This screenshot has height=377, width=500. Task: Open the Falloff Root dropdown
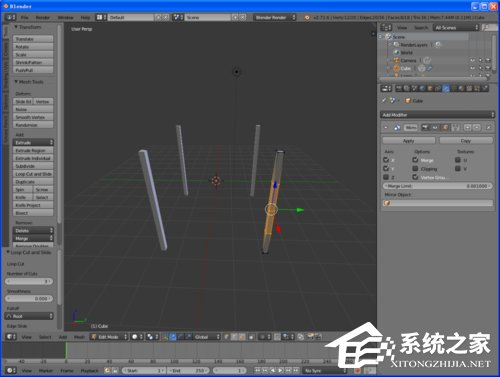pyautogui.click(x=29, y=316)
